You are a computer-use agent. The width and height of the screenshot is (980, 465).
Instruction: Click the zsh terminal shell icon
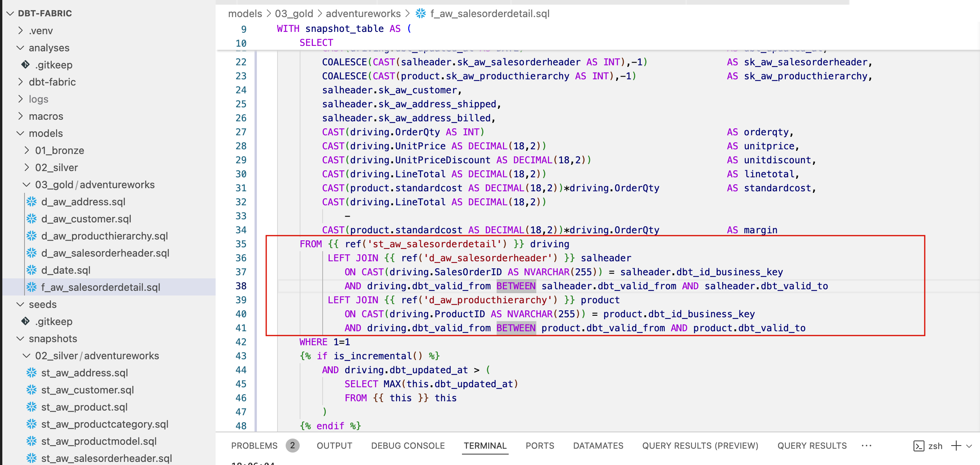coord(919,446)
